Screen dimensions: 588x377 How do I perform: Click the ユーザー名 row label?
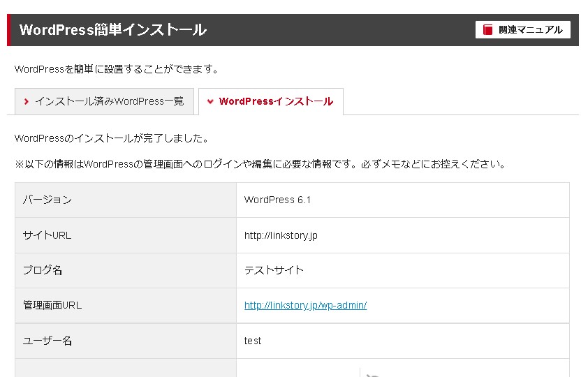pos(47,341)
